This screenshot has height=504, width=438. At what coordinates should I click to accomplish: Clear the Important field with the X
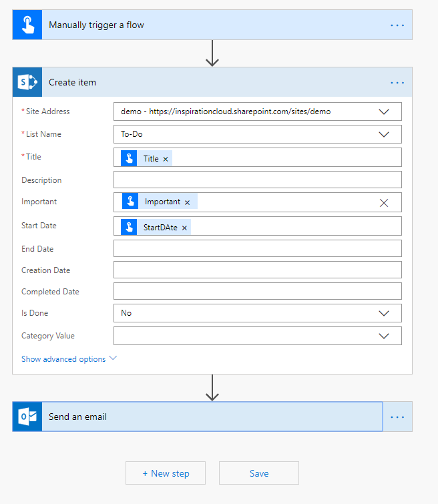click(x=384, y=202)
